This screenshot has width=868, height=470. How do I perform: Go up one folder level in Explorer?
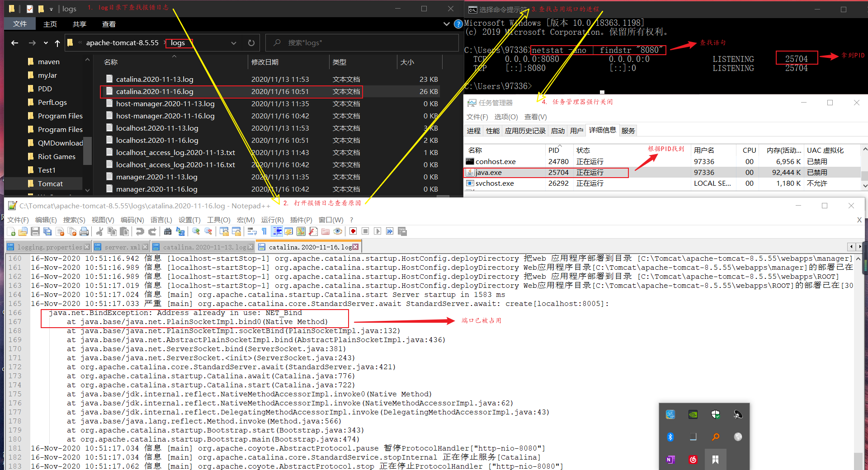tap(57, 43)
